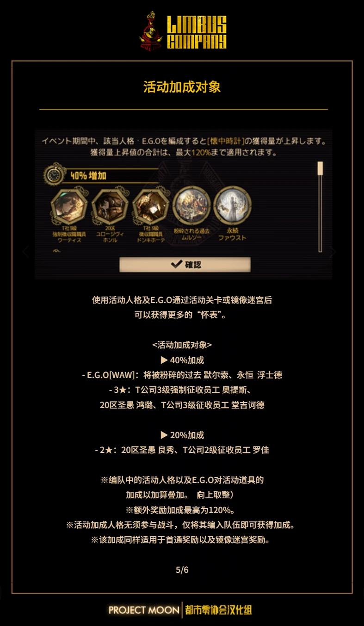Click the scrollbar handle in bonus list
Image resolution: width=364 pixels, height=626 pixels.
coord(320,168)
